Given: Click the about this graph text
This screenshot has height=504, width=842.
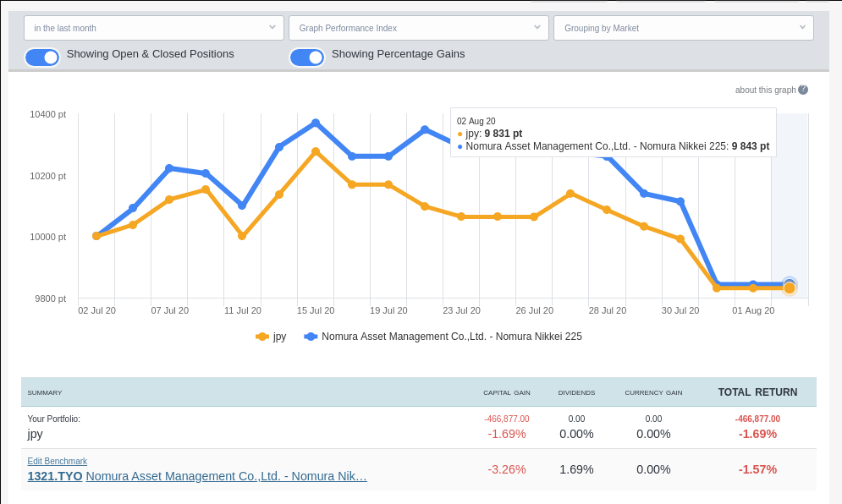Looking at the screenshot, I should pos(764,90).
